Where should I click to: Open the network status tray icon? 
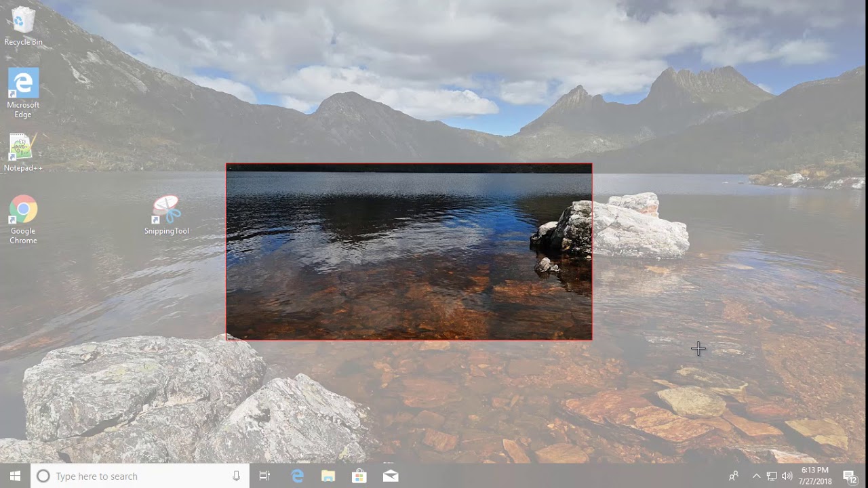[772, 476]
